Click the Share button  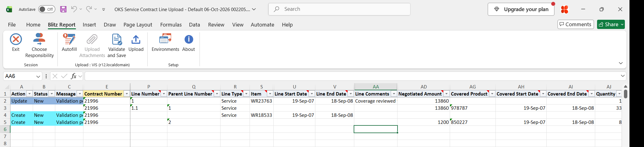tap(611, 24)
